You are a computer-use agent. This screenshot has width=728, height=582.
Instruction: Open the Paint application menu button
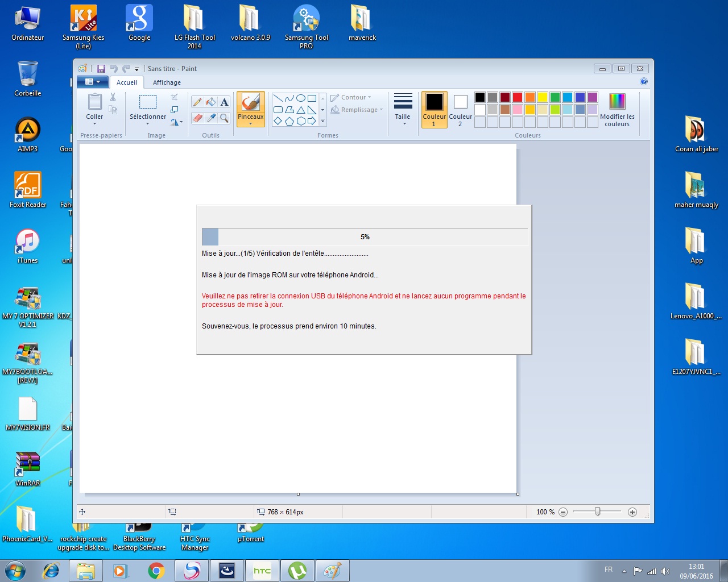click(92, 82)
